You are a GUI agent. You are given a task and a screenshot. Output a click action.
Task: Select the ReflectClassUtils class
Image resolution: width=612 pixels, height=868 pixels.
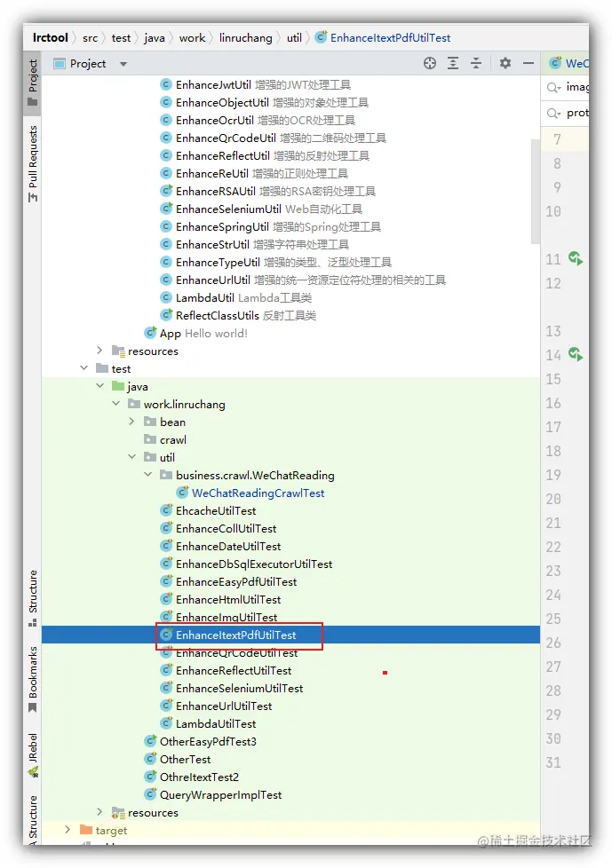(x=238, y=316)
